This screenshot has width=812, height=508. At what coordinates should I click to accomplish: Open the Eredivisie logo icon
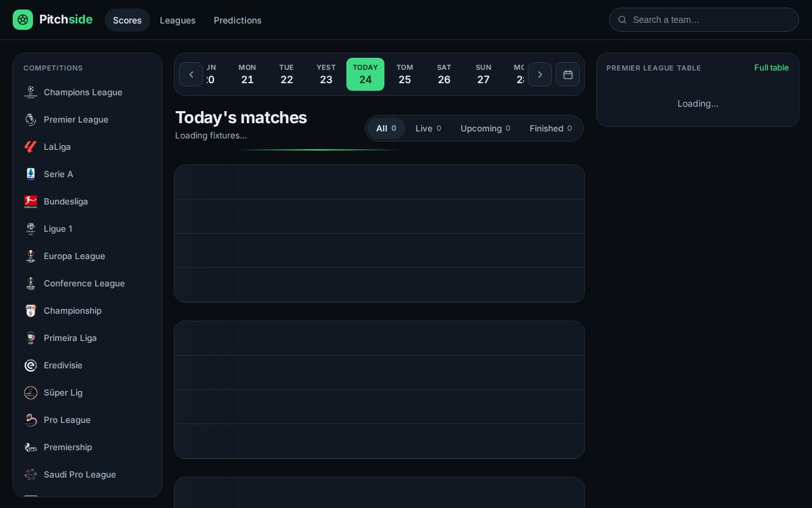pos(30,365)
